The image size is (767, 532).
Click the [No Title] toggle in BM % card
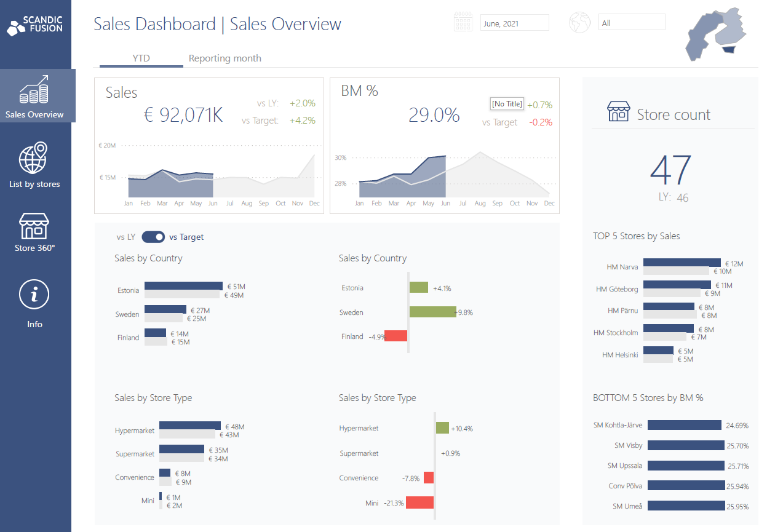(506, 103)
